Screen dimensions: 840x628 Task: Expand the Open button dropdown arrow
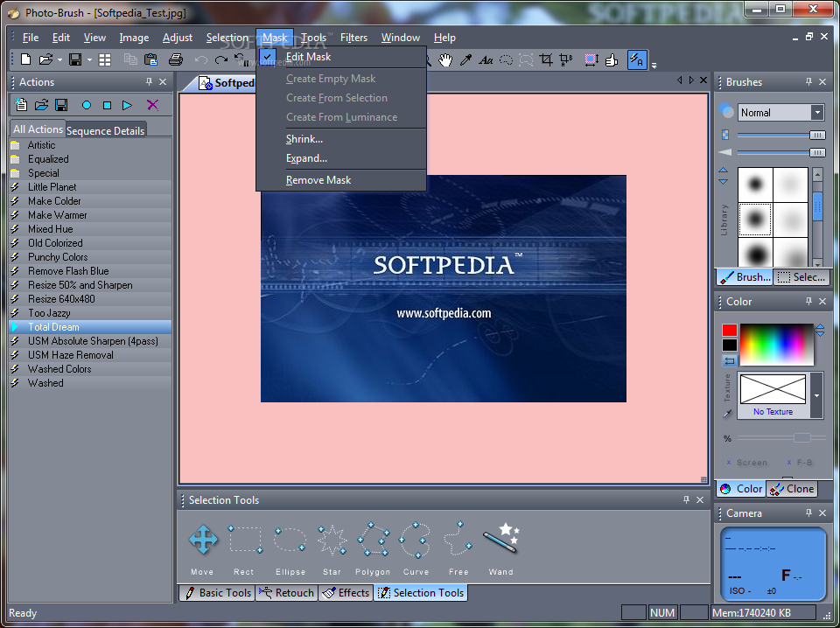[59, 60]
